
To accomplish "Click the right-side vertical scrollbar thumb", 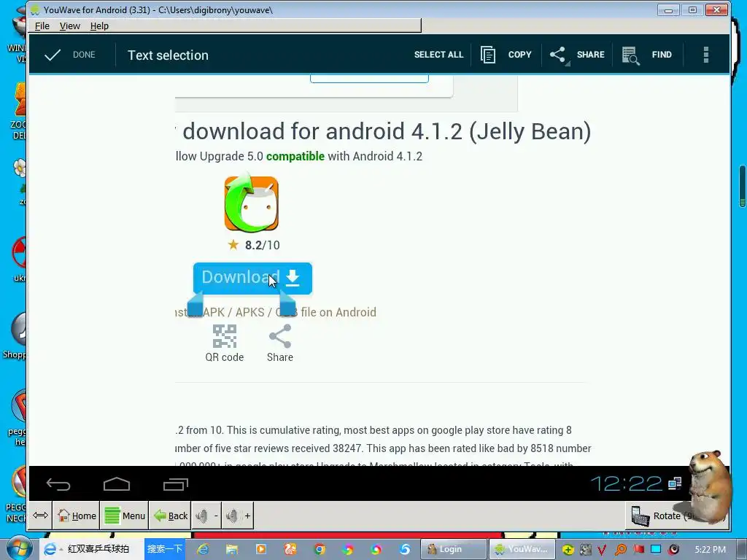I will (x=742, y=186).
